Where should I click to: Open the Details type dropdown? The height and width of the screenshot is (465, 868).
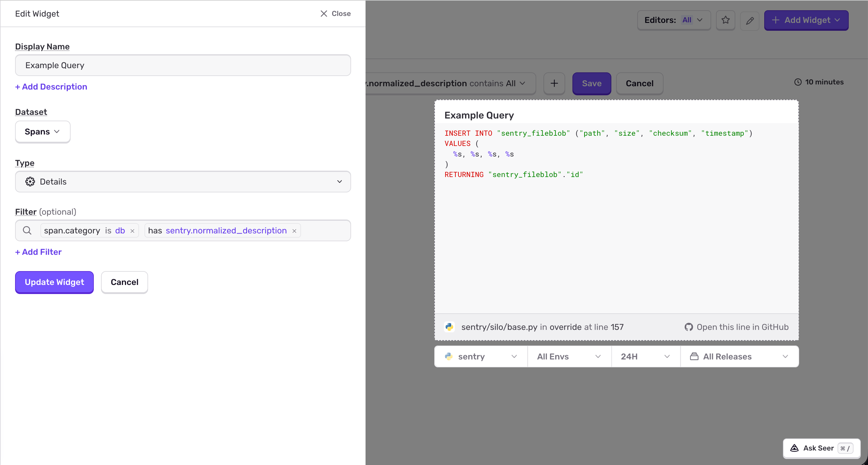183,182
